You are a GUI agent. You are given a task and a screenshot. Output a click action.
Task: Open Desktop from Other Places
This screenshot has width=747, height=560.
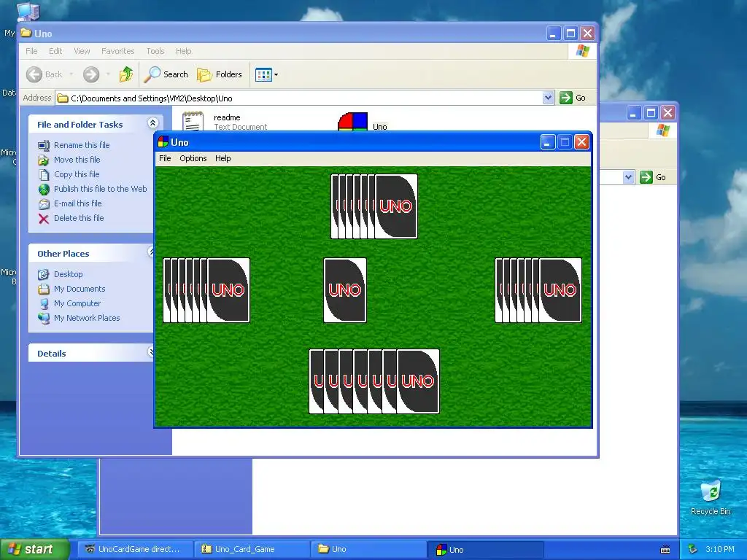coord(68,274)
